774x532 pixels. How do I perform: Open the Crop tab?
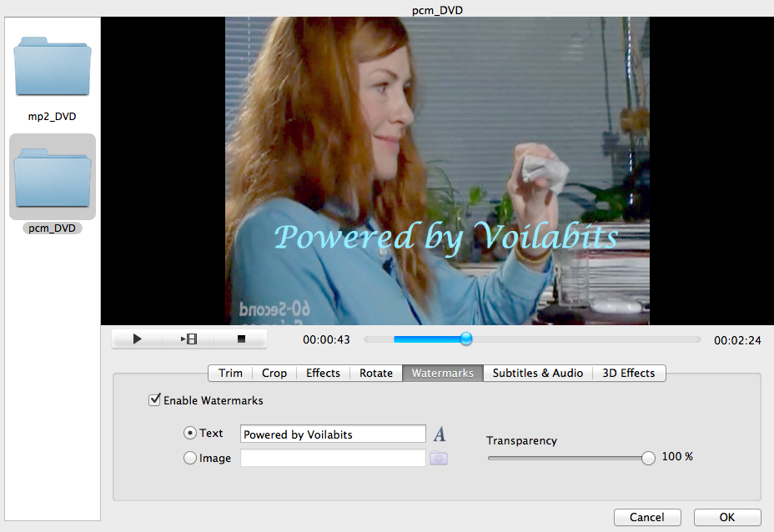tap(274, 373)
